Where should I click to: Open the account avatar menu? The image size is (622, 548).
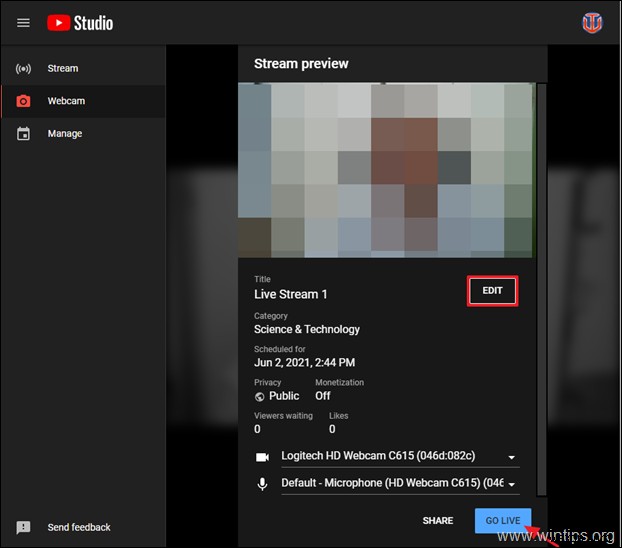(592, 23)
